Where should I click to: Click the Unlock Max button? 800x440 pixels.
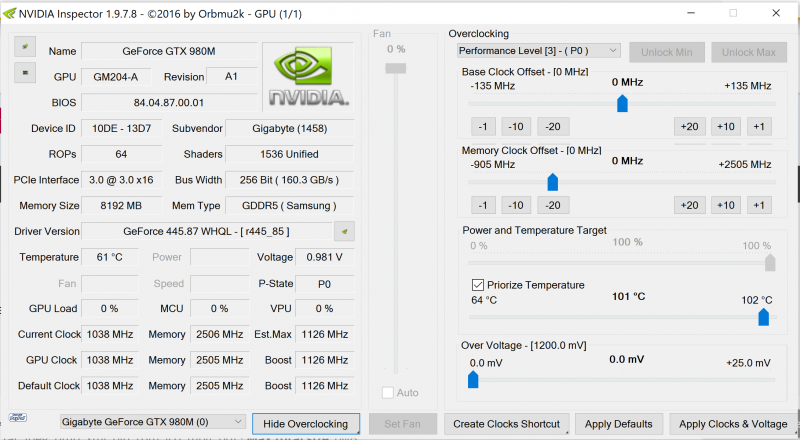748,52
